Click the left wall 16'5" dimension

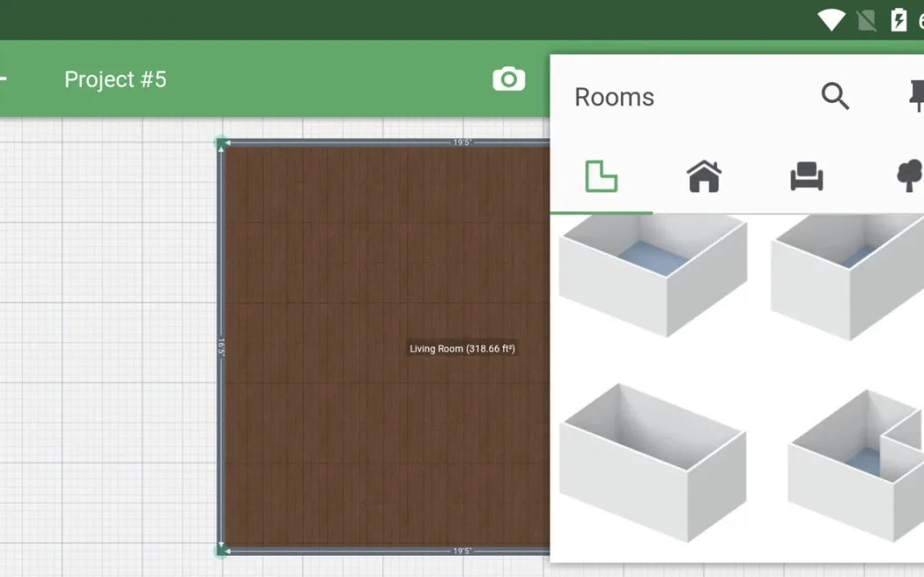[221, 347]
